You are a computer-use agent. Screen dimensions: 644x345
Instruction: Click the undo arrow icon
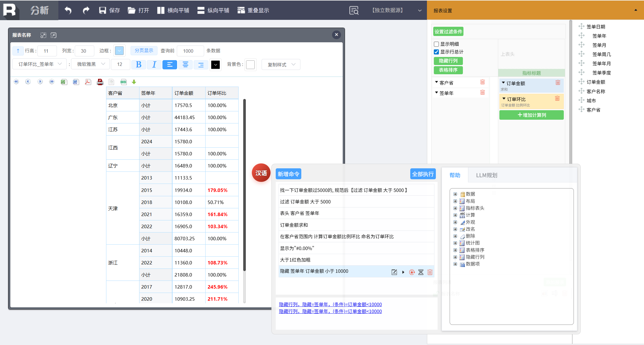pos(68,10)
